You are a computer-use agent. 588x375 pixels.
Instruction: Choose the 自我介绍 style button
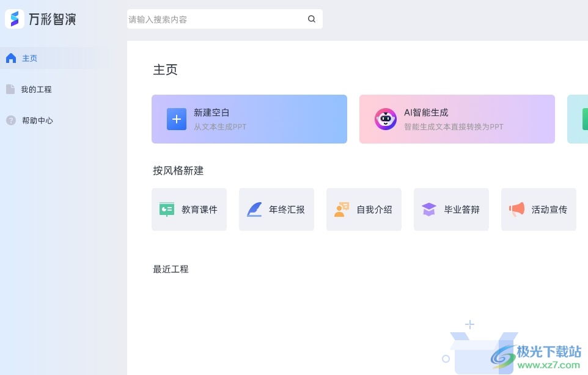364,209
